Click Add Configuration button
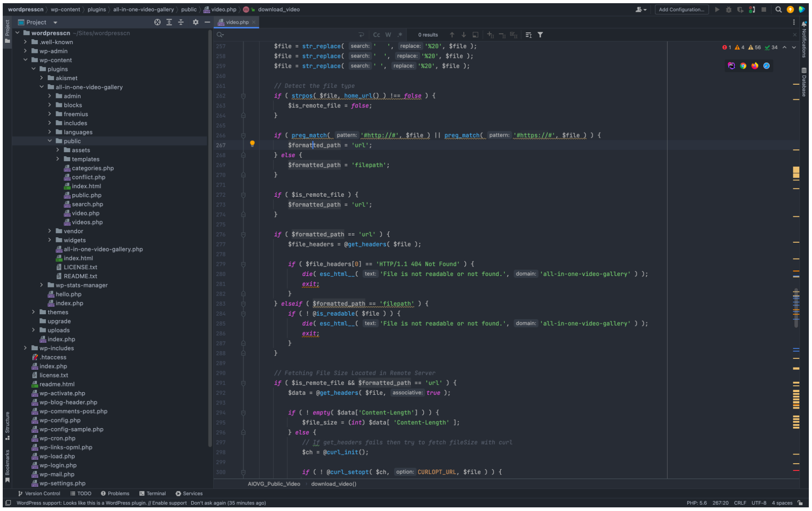 (x=681, y=10)
